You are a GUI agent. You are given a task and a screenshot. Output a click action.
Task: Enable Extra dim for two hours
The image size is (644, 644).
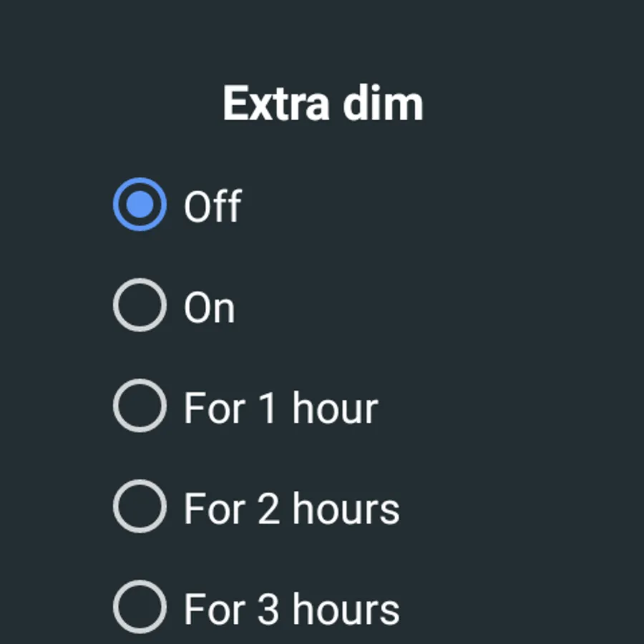click(140, 507)
